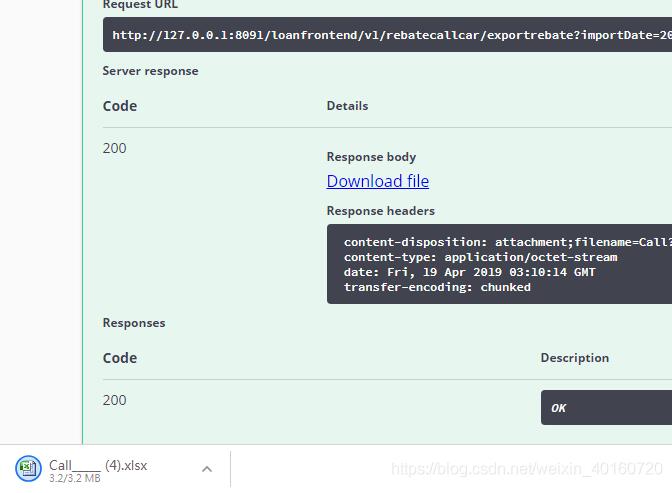Image resolution: width=672 pixels, height=493 pixels.
Task: Click the Response headers label
Action: [x=380, y=211]
